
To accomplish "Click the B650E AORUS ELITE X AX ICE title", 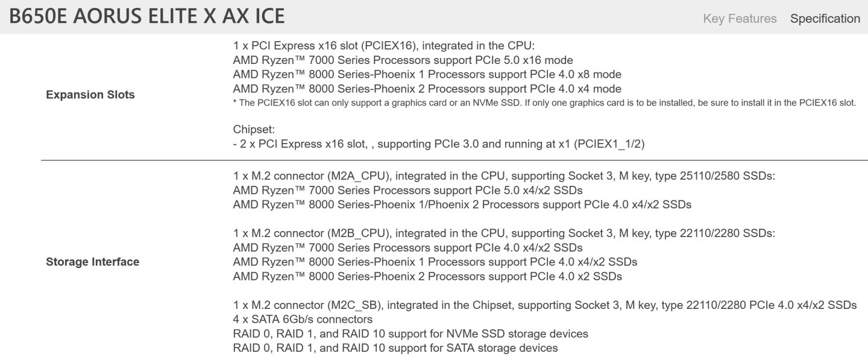I will pos(146,16).
